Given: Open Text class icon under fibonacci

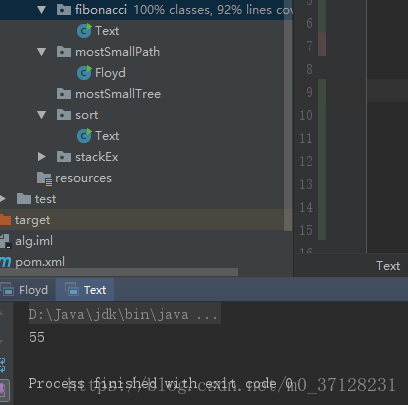Looking at the screenshot, I should pyautogui.click(x=84, y=31).
